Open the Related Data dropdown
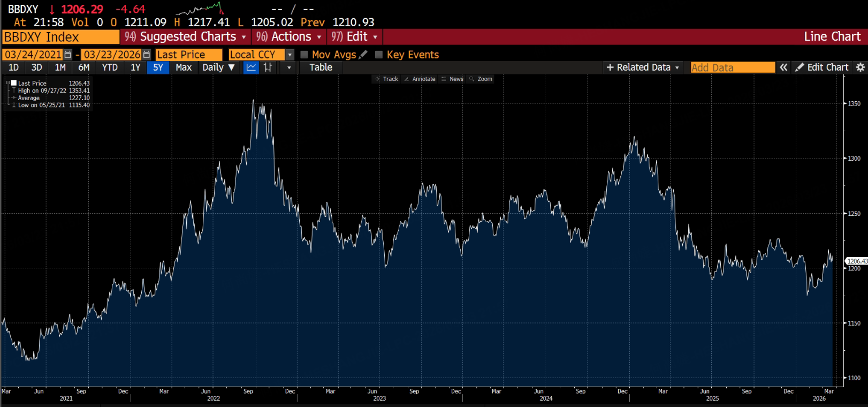The width and height of the screenshot is (868, 407). point(643,67)
